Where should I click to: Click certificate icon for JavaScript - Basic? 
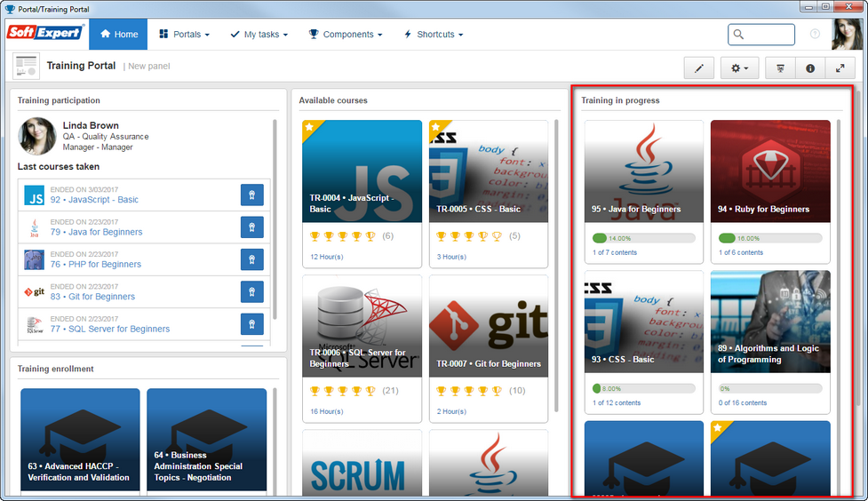click(x=252, y=195)
